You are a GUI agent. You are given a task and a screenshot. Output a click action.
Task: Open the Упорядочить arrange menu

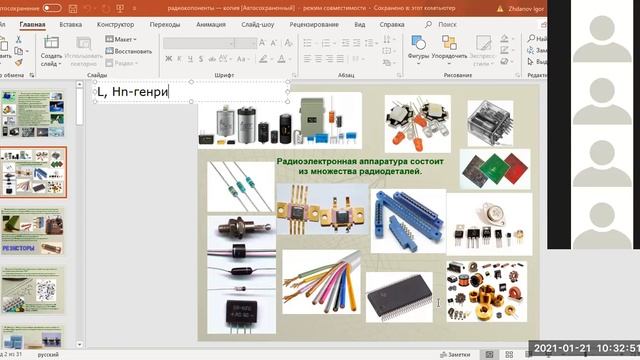coord(449,50)
